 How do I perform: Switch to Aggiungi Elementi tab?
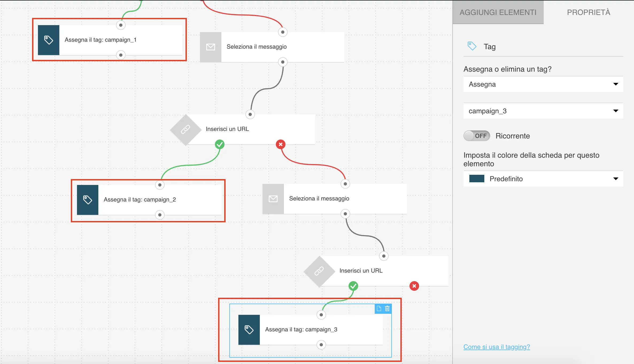pos(498,12)
